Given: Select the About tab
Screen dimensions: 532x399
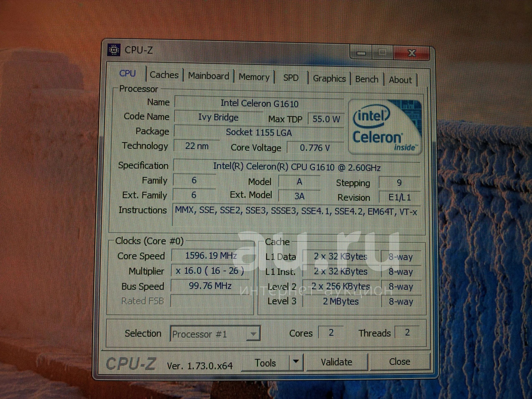Looking at the screenshot, I should click(x=400, y=80).
